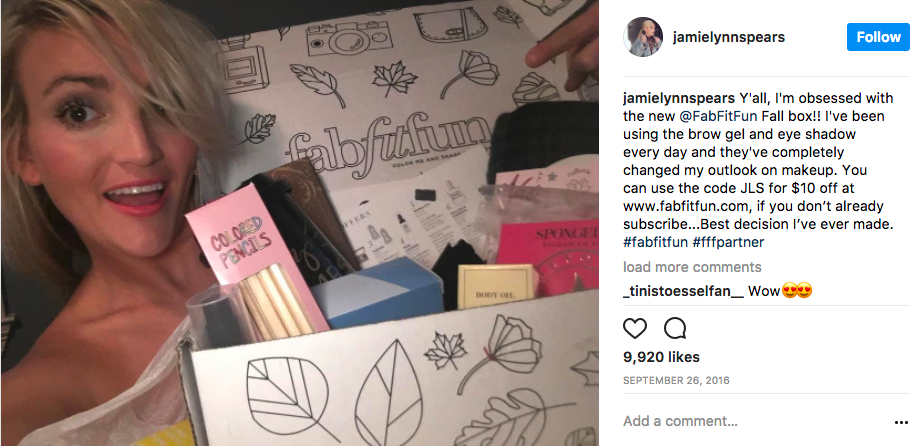Click the Colored Pencils box in photo
This screenshot has width=918, height=446.
[x=258, y=260]
